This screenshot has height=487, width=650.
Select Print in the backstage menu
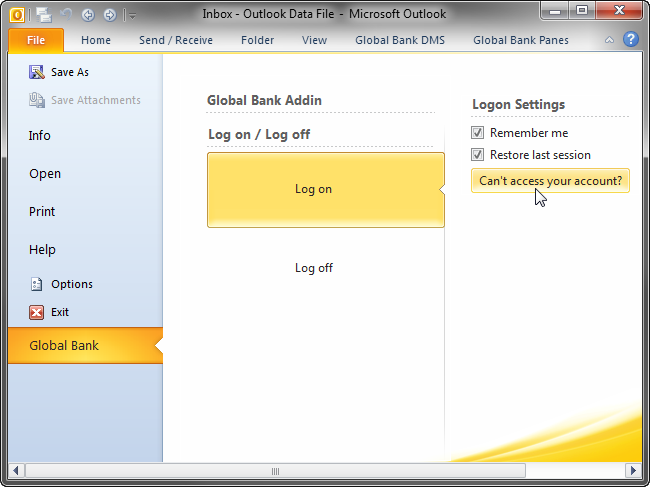click(x=85, y=211)
